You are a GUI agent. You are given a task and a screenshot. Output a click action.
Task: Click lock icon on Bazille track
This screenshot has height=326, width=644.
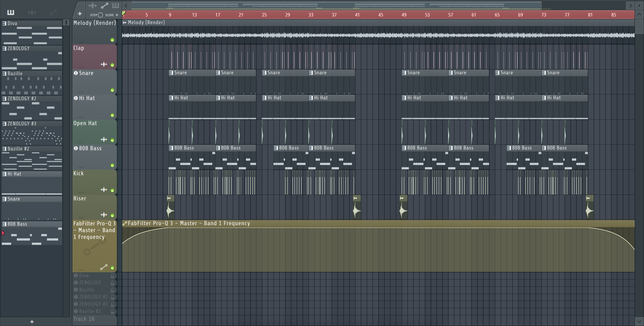pos(112,290)
